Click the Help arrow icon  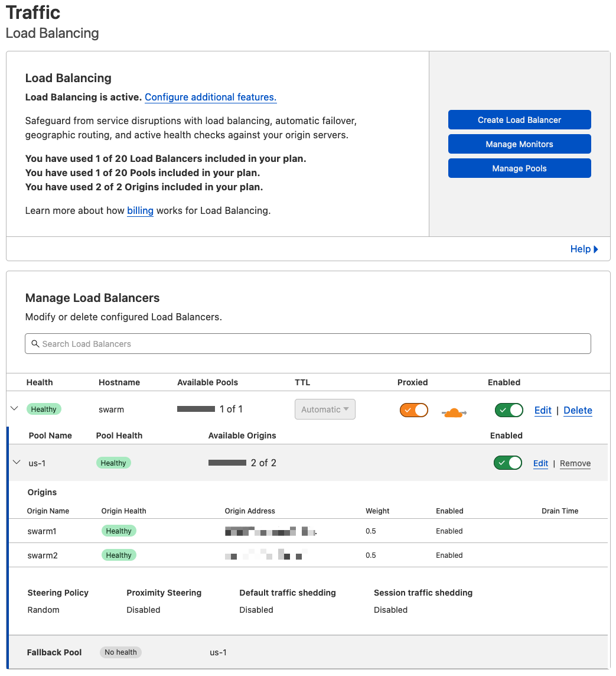click(x=596, y=249)
